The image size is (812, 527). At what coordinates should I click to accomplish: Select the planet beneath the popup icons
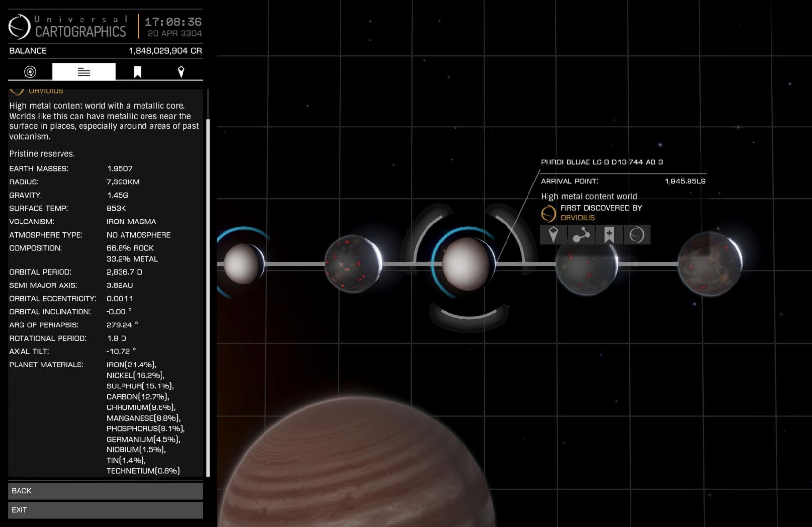point(587,266)
